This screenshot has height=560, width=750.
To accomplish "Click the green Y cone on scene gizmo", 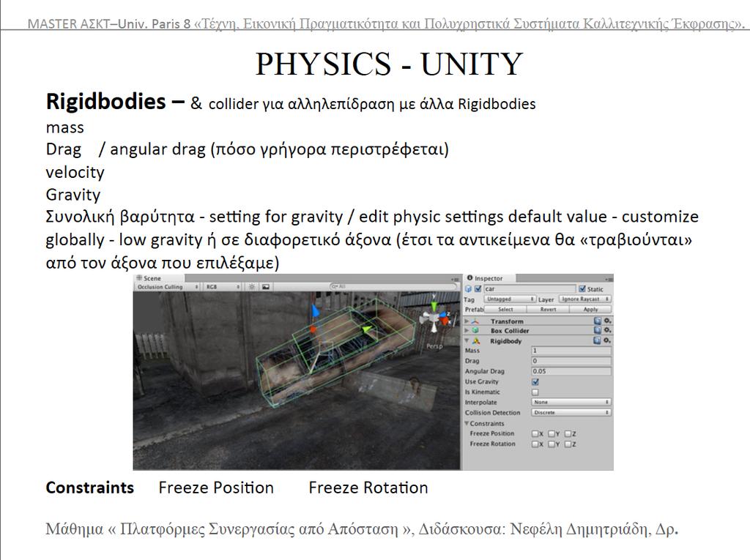I will click(x=434, y=307).
